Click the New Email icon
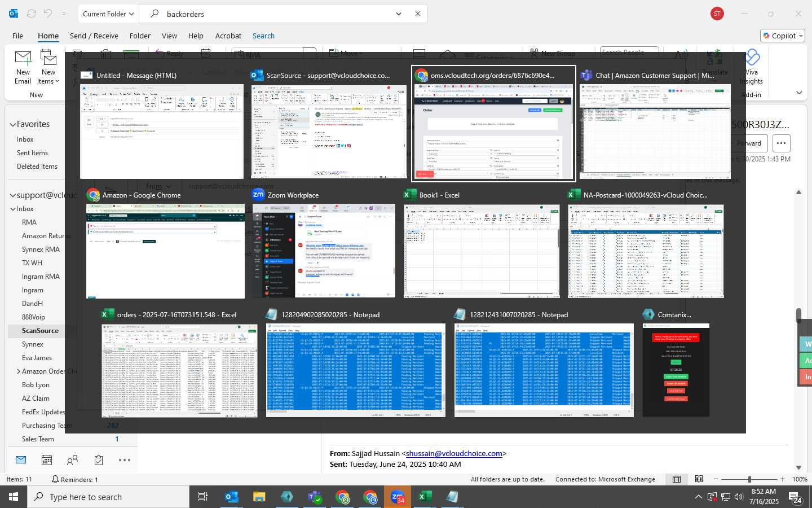Image resolution: width=812 pixels, height=508 pixels. 23,67
